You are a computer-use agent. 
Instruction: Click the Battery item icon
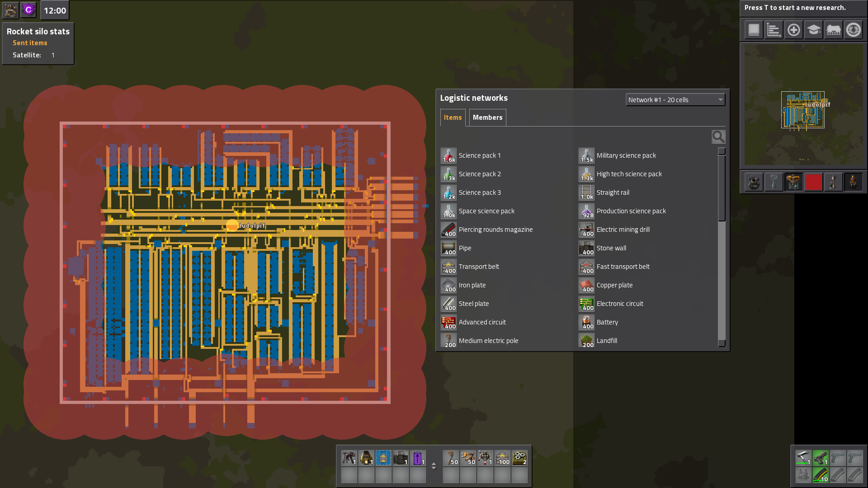[x=586, y=322]
